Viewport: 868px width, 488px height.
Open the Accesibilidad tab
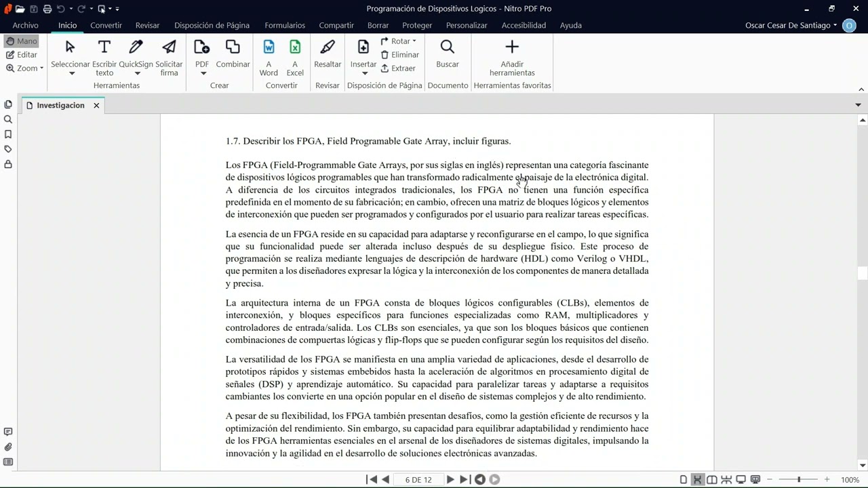click(x=524, y=25)
